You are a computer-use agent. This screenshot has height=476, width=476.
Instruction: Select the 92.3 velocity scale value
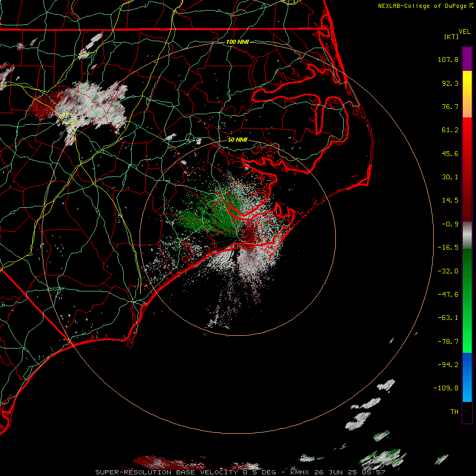coord(450,83)
